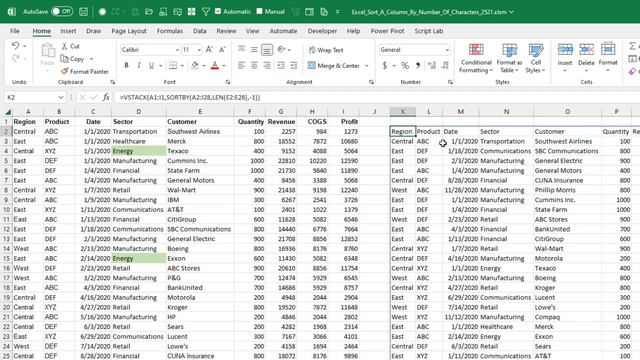The image size is (640, 360).
Task: Toggle Underline formatting
Action: tap(151, 65)
